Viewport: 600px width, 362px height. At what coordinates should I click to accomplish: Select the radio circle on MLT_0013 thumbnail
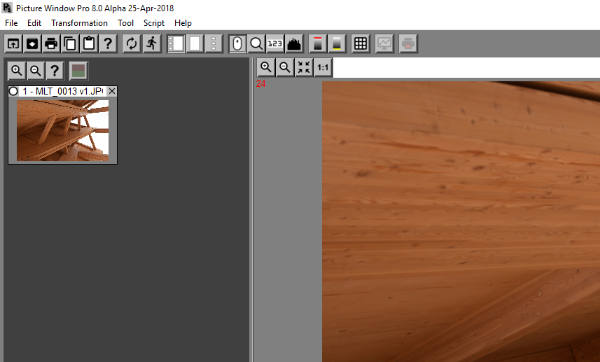pos(13,91)
